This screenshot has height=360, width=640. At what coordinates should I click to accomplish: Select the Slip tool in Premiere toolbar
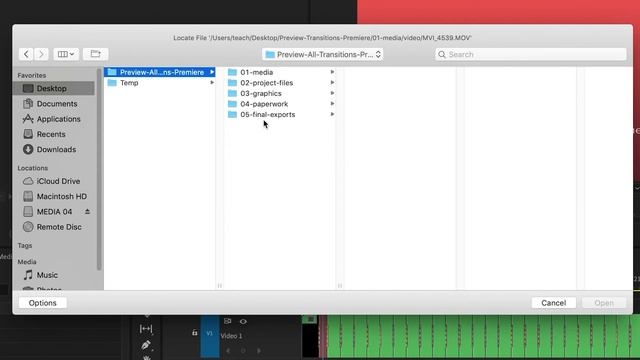(x=146, y=329)
